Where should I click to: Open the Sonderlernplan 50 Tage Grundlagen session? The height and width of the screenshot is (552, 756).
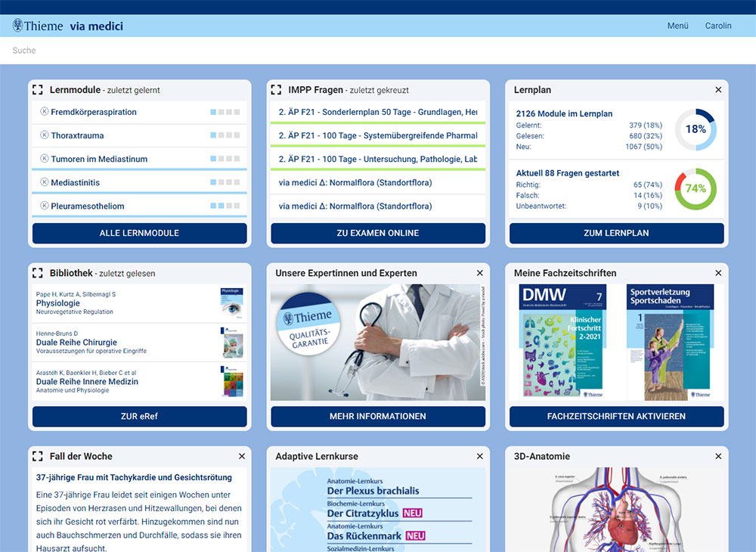(x=378, y=112)
